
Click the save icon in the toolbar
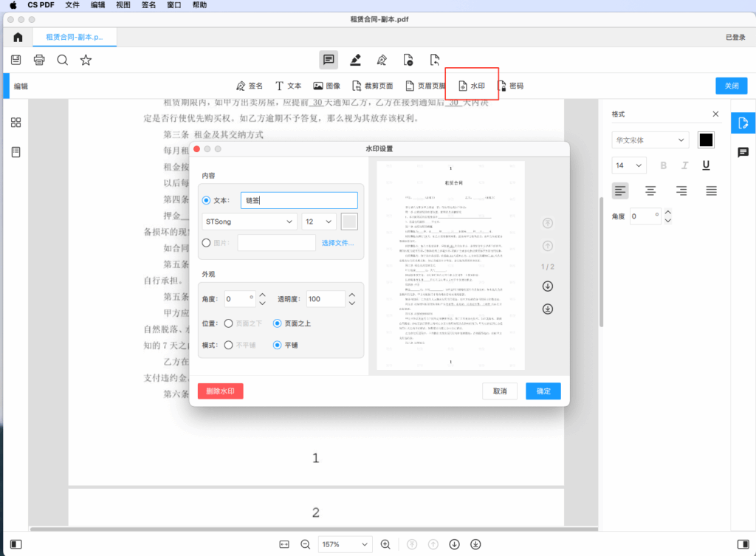16,60
